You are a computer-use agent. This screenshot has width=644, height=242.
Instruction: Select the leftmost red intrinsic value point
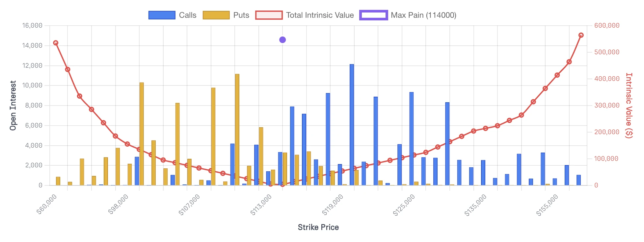[56, 43]
